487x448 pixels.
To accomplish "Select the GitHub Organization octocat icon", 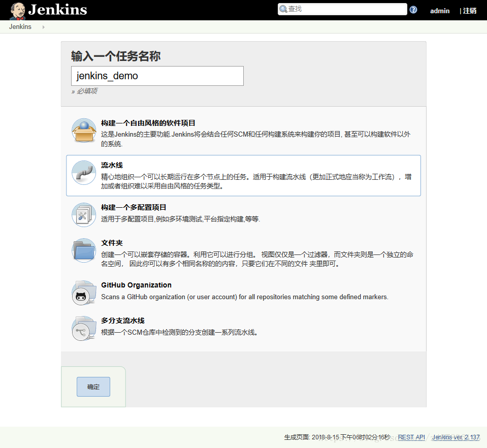I will 84,293.
